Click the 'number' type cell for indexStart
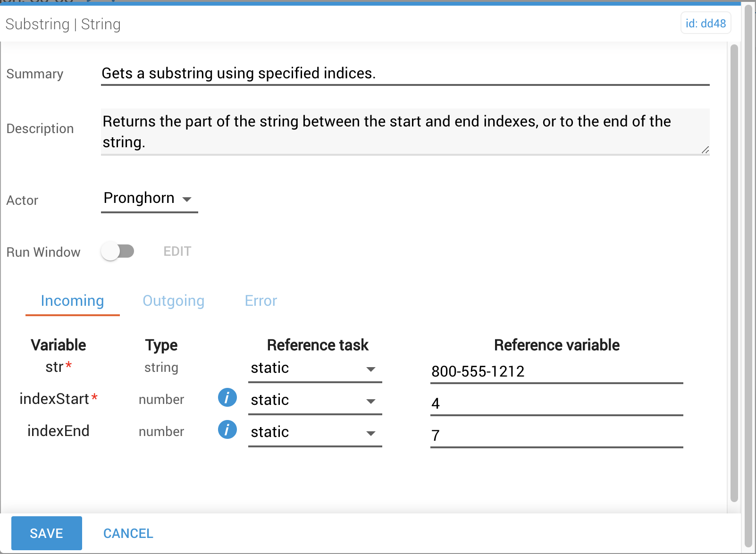The image size is (756, 554). [x=161, y=400]
